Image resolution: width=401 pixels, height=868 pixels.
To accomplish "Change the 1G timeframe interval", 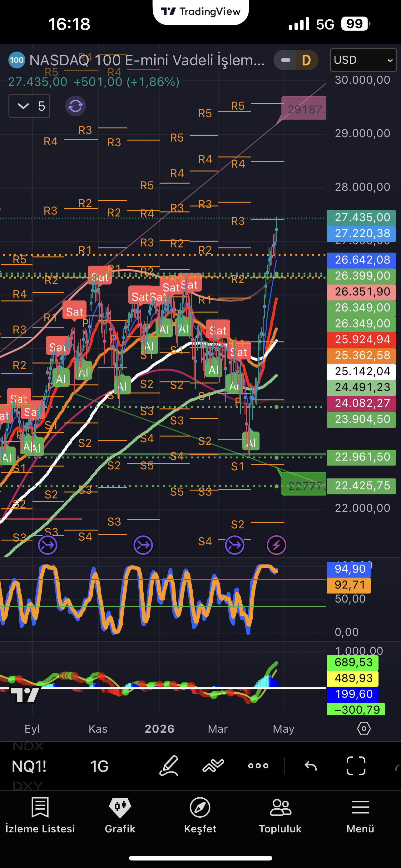I will click(x=99, y=766).
